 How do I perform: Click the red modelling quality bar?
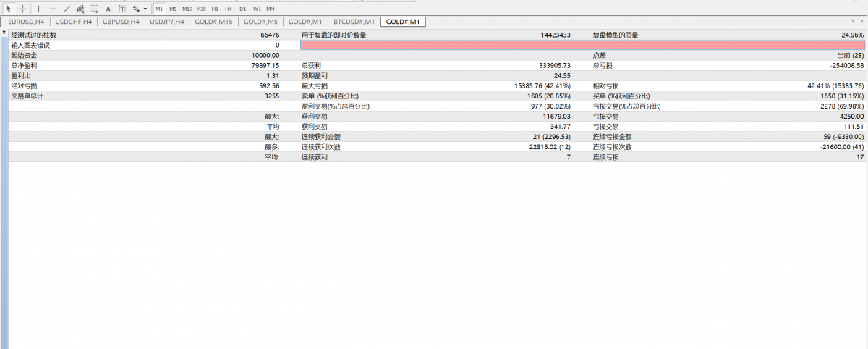pyautogui.click(x=583, y=45)
